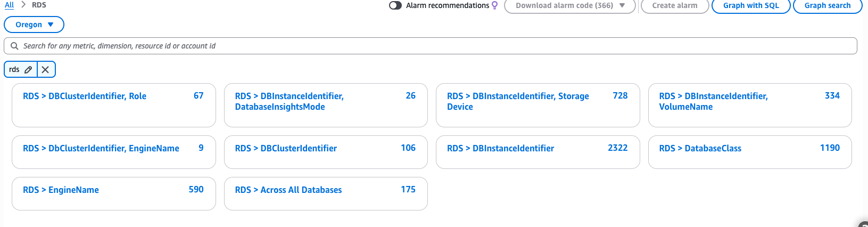Click the Graph search button
This screenshot has width=868, height=227.
[x=827, y=5]
